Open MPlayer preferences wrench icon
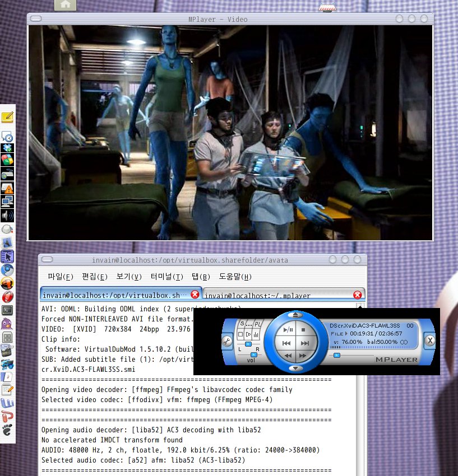 point(227,341)
